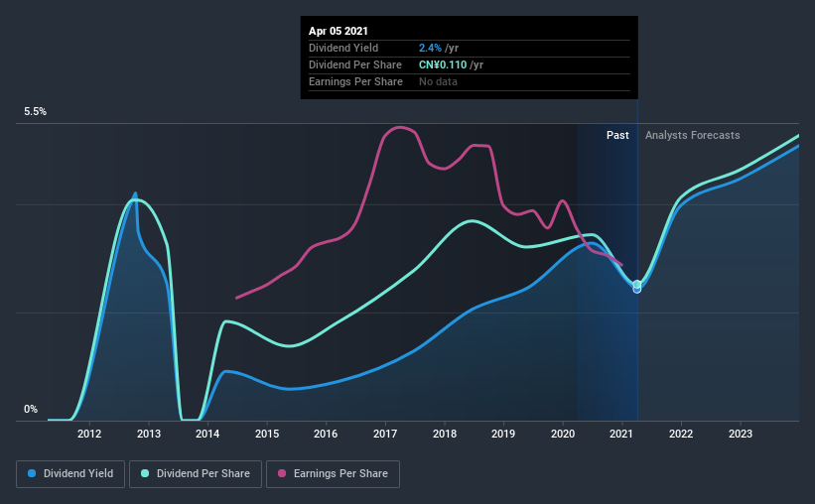Click the Past section label
The image size is (815, 504).
click(x=617, y=135)
